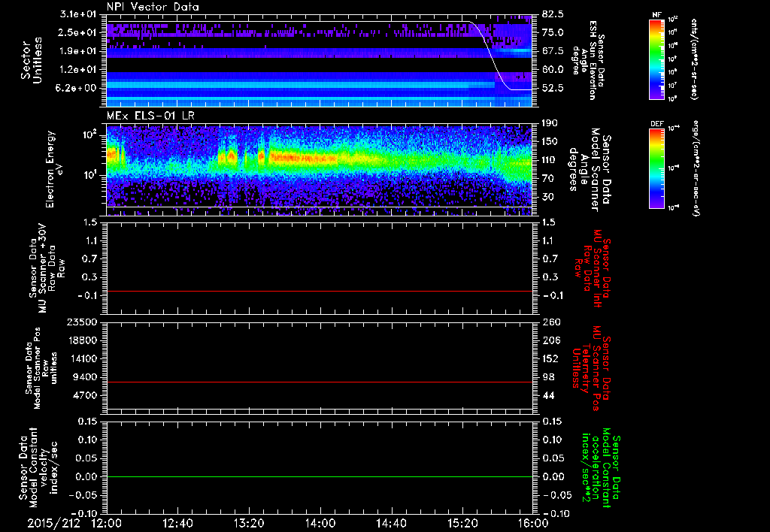The image size is (770, 532).
Task: Click the 14:00 time axis label
Action: click(320, 523)
